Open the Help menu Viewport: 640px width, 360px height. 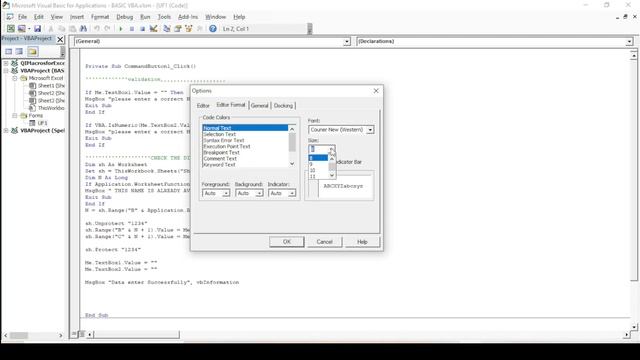[239, 17]
